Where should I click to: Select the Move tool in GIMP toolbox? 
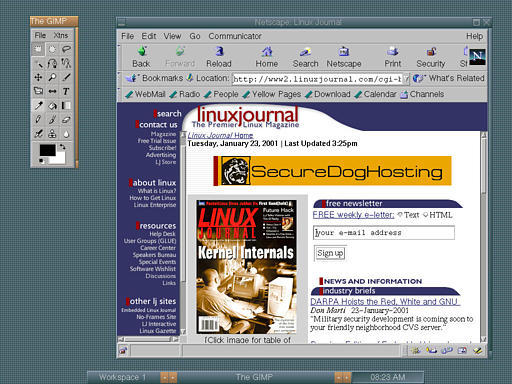[38, 77]
